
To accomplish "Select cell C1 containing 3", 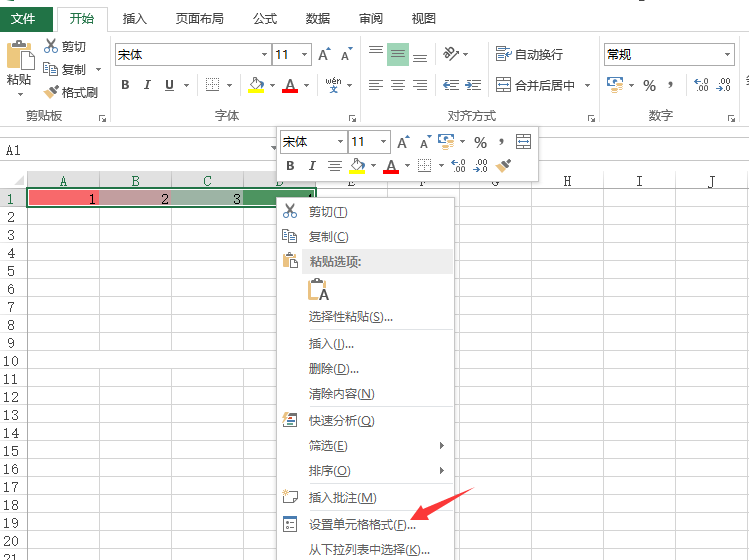I will click(207, 198).
